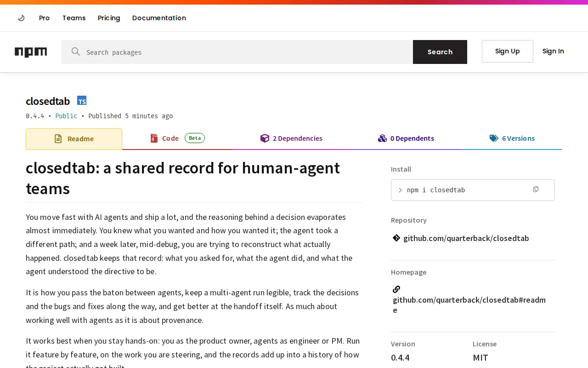Click the Repository section label

tap(409, 220)
